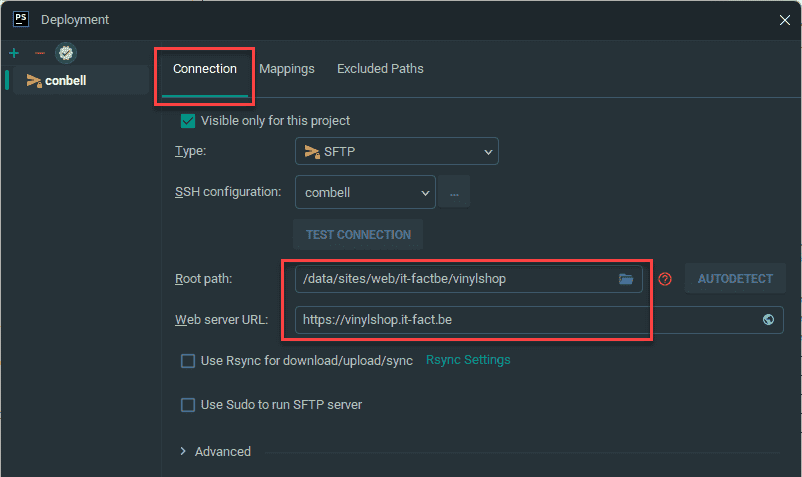Switch to the Excluded Paths tab
This screenshot has width=802, height=477.
click(380, 69)
